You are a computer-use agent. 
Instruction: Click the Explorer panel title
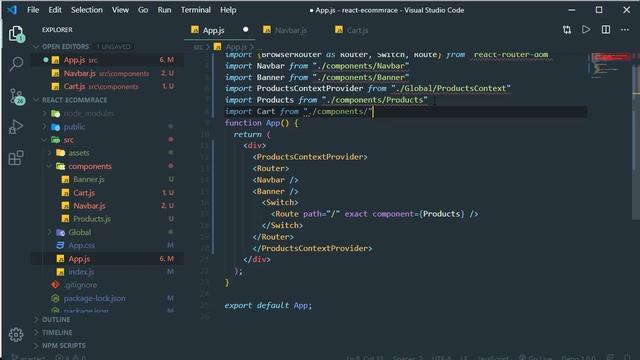pos(57,30)
